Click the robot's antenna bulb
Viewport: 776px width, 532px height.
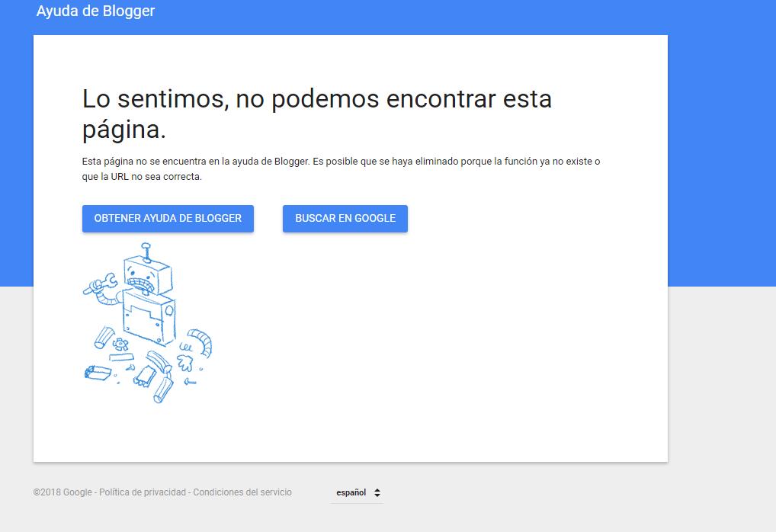(146, 246)
